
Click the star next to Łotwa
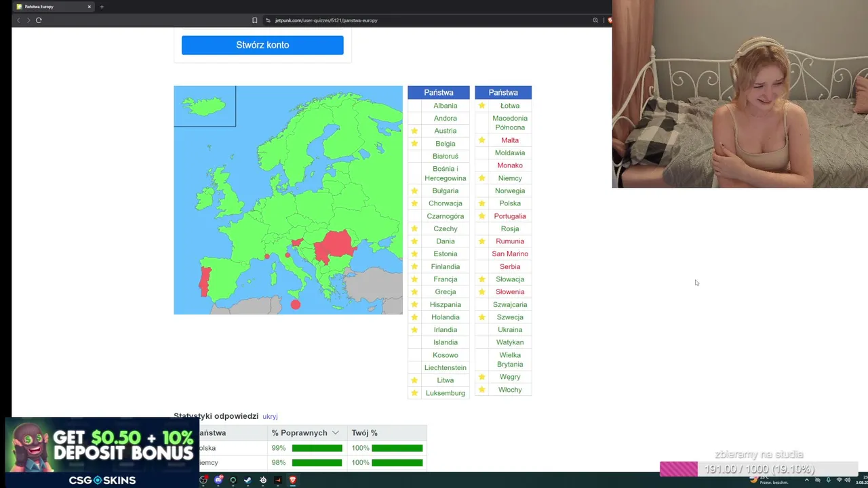pyautogui.click(x=481, y=106)
